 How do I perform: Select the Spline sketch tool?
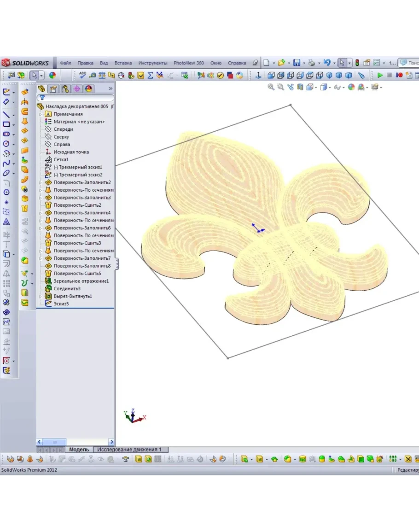pyautogui.click(x=6, y=163)
